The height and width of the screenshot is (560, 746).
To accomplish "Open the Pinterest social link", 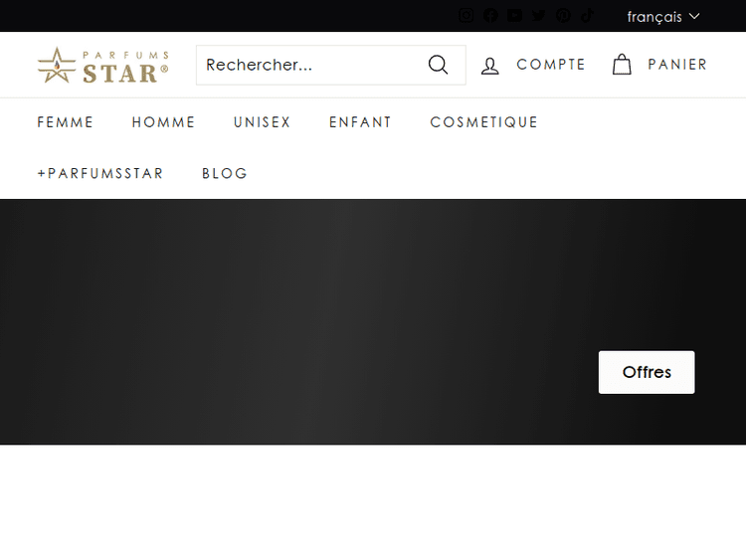I will point(563,16).
